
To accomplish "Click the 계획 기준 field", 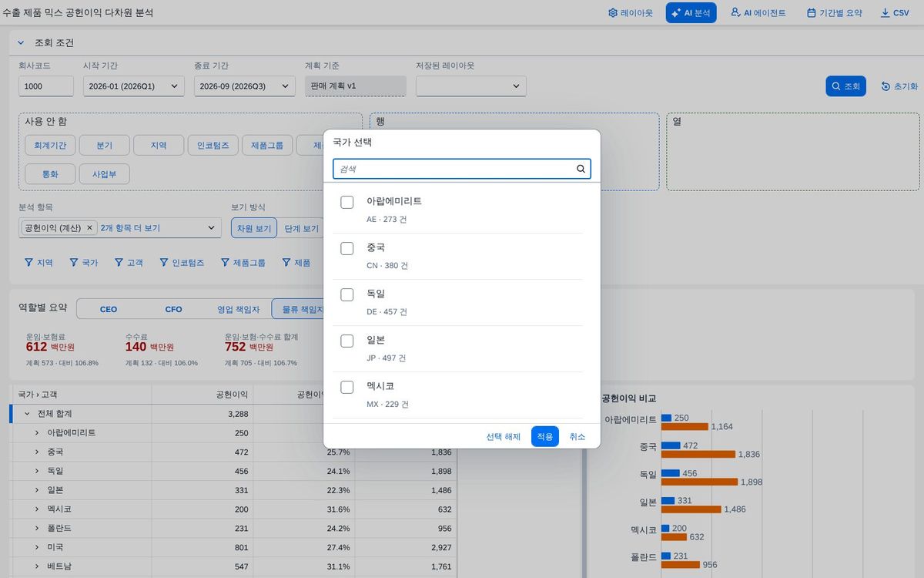I will pyautogui.click(x=355, y=86).
